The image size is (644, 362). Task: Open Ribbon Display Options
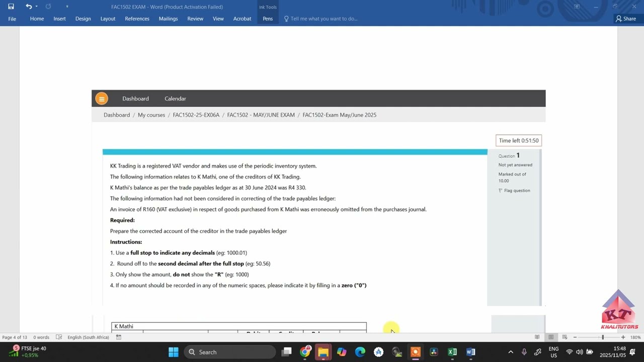[577, 7]
